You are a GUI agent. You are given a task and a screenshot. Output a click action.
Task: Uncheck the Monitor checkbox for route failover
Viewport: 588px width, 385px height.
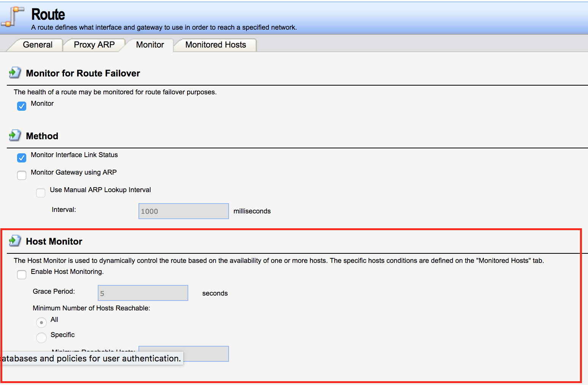22,106
